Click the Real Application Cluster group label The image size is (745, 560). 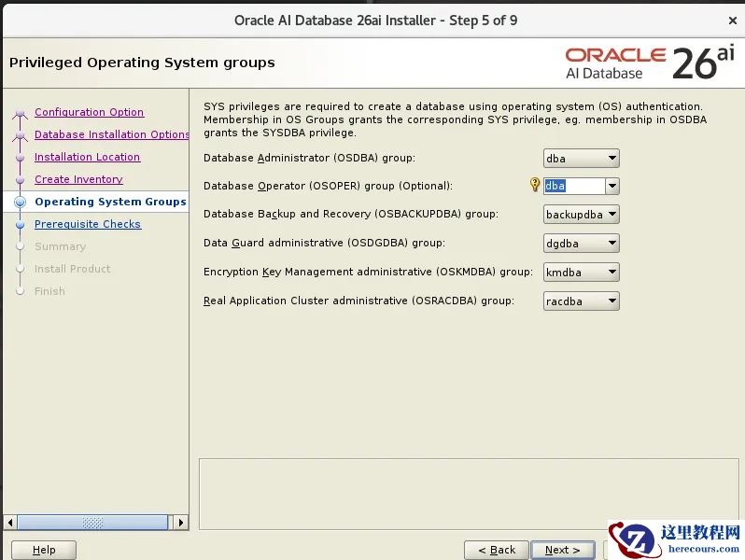(x=358, y=301)
